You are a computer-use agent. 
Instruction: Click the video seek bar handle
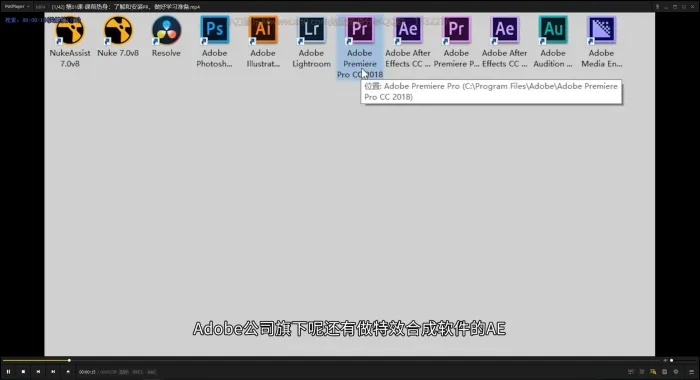click(x=69, y=360)
